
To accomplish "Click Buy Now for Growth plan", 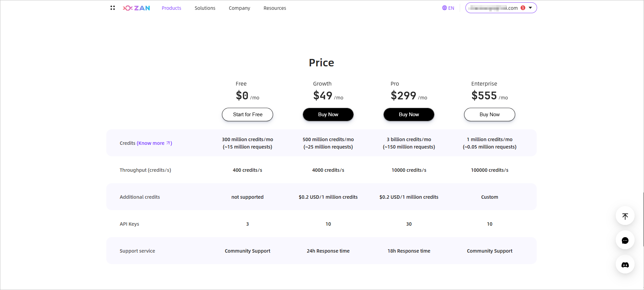I will 328,115.
